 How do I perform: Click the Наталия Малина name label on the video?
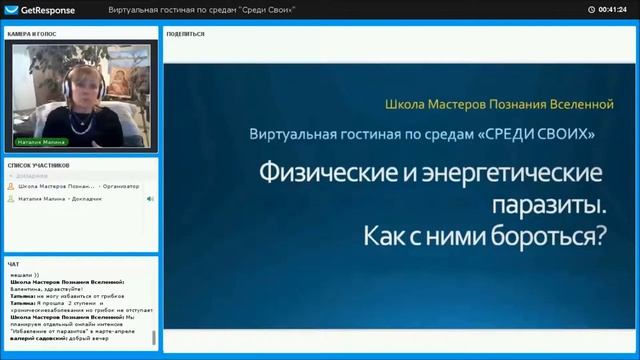click(x=41, y=142)
